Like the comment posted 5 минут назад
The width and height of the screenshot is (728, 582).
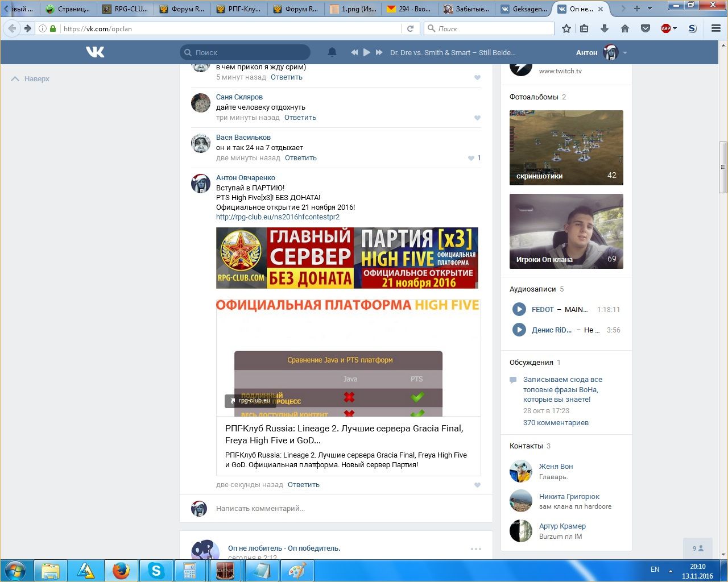coord(477,78)
